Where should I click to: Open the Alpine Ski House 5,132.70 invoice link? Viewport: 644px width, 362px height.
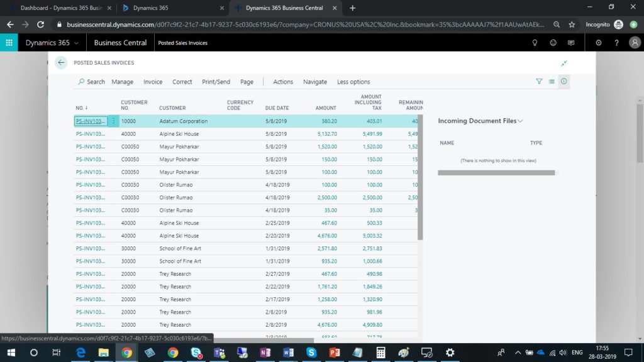[x=91, y=134]
